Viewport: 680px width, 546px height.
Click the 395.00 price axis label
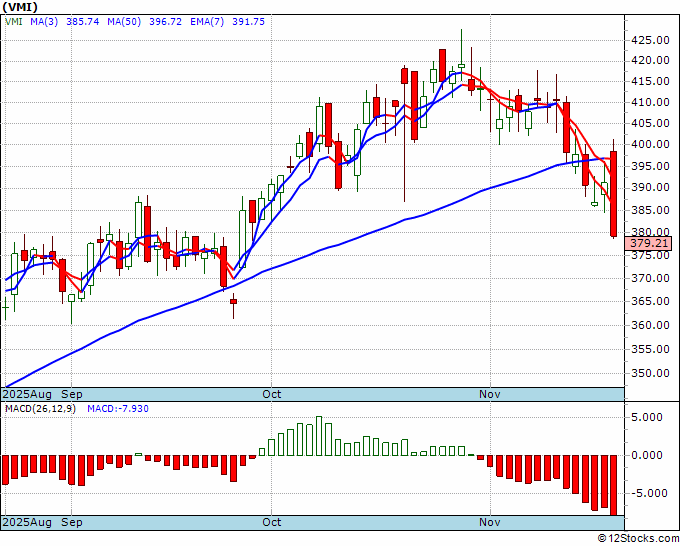[x=650, y=167]
